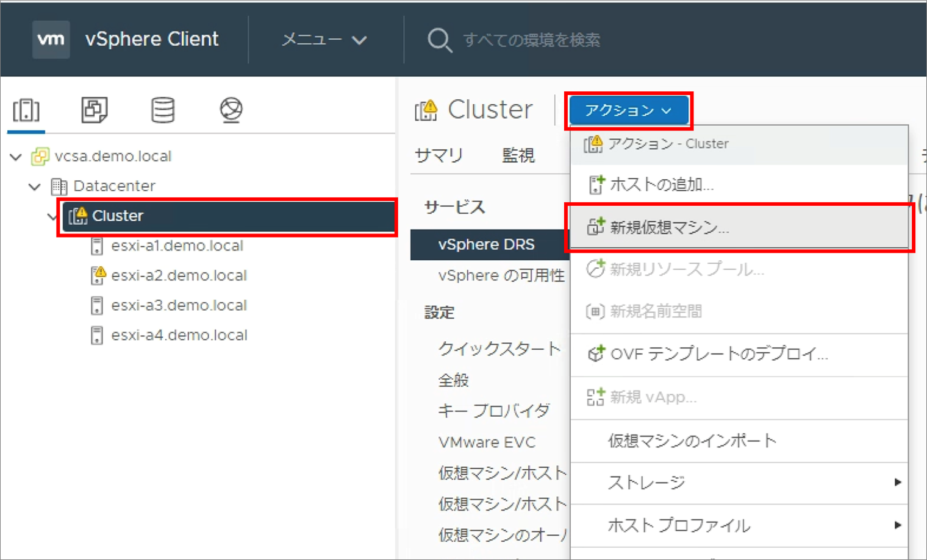Click the esxi-a2.demo.local warning host icon
Screen dimensions: 927x560
click(98, 275)
